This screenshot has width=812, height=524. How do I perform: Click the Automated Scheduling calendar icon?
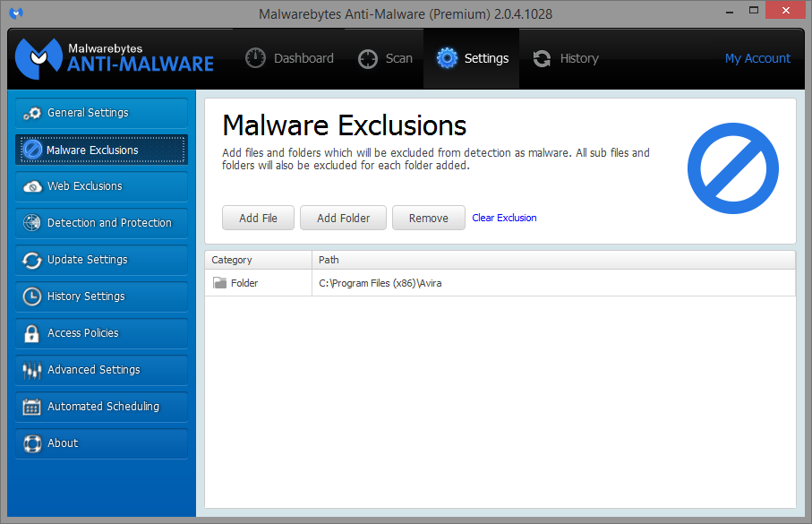click(32, 407)
